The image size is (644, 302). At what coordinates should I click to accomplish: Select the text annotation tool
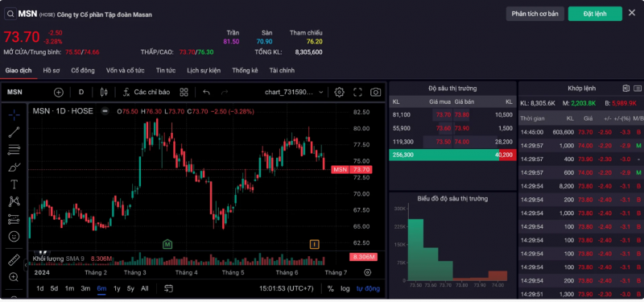(x=14, y=184)
